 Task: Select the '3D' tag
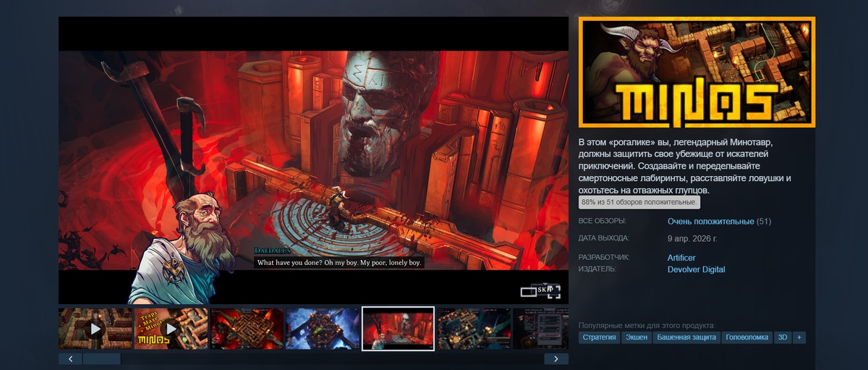[x=783, y=337]
